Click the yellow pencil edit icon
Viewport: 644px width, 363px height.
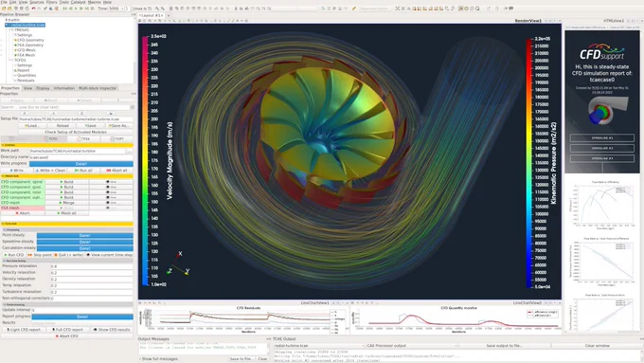pos(353,9)
